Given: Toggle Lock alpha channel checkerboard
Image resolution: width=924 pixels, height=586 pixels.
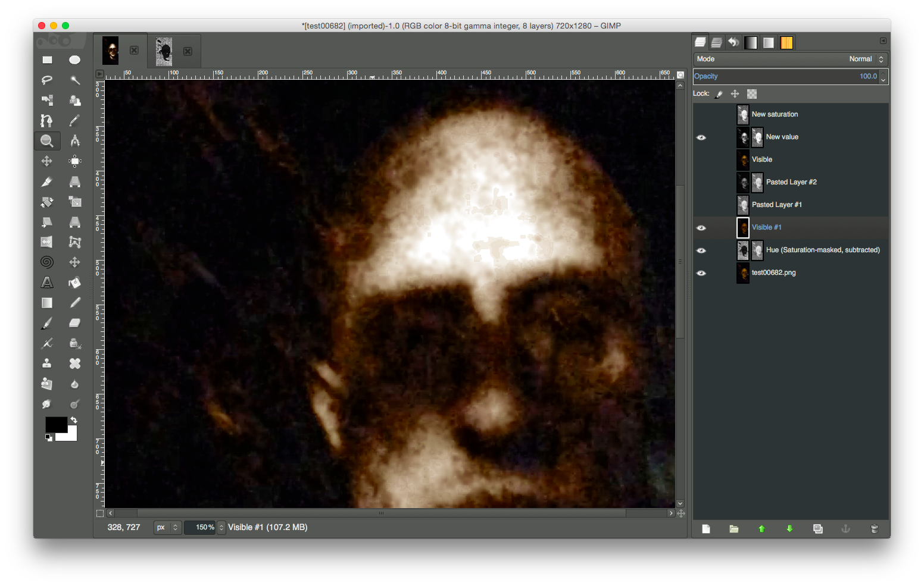Looking at the screenshot, I should [752, 94].
